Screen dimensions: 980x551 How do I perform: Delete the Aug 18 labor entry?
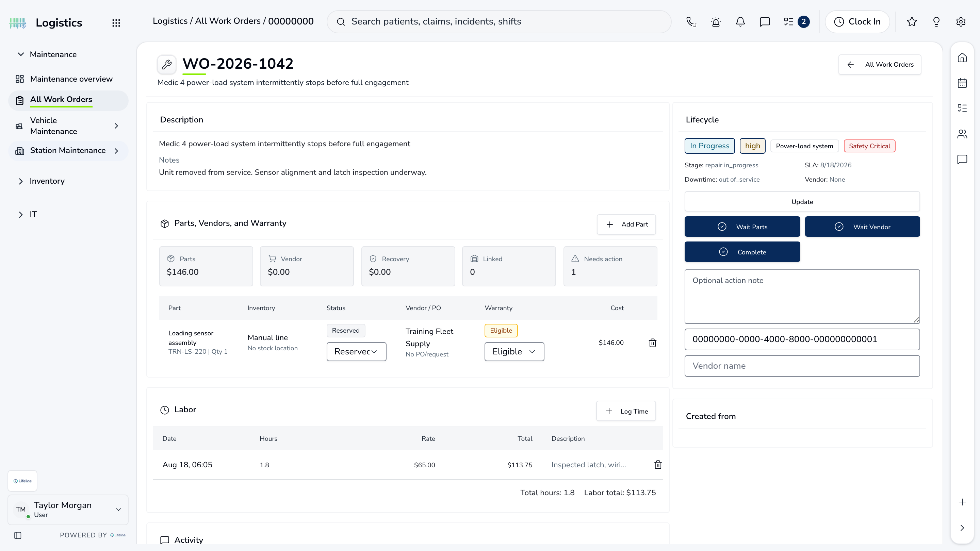coord(658,465)
